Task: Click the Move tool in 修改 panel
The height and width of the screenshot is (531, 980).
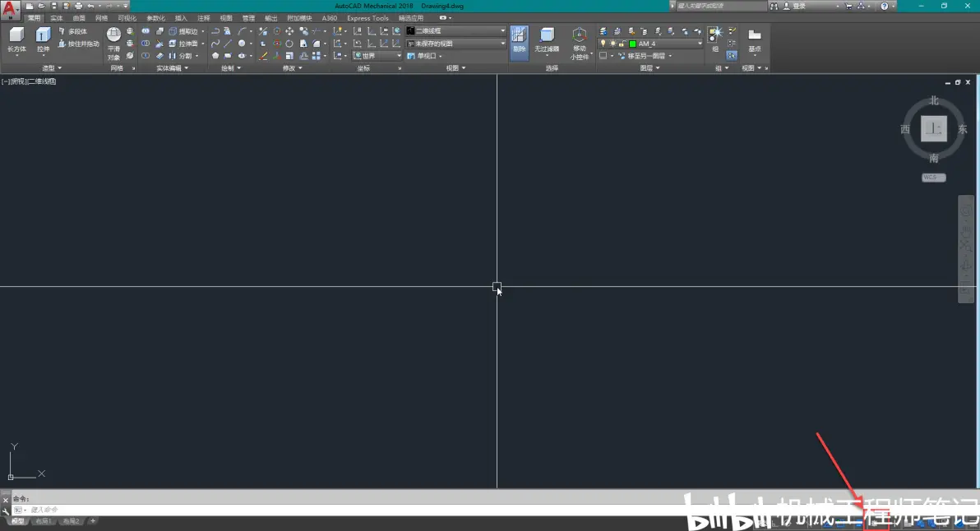Action: (289, 31)
